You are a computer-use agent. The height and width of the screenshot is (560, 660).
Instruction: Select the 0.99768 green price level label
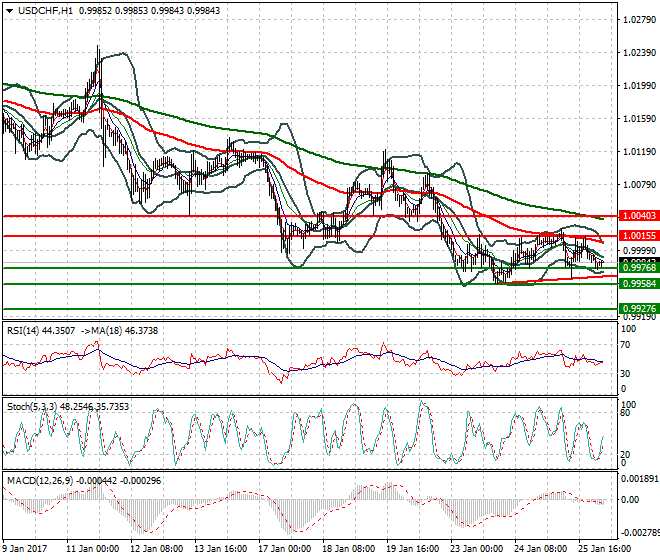click(x=639, y=267)
